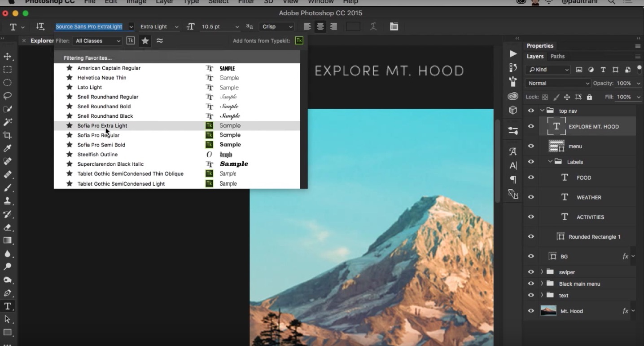Click the Create warped text icon
Viewport: 644px width, 346px height.
coord(373,27)
